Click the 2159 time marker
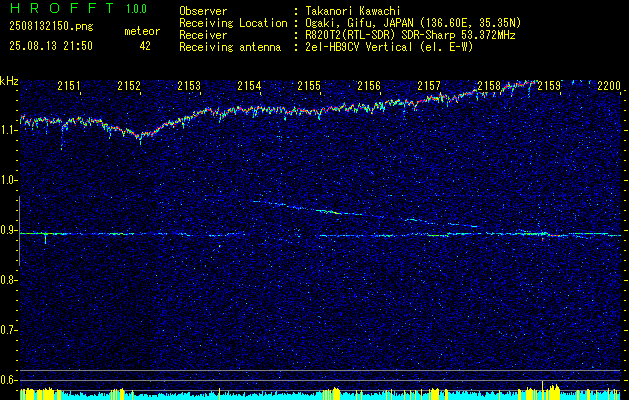Viewport: 629px width, 400px height. [549, 85]
